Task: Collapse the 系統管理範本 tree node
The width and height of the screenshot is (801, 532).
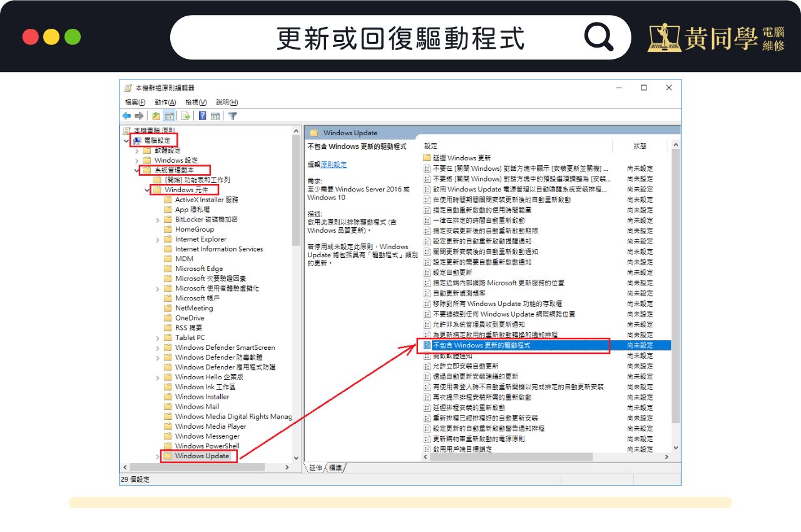Action: (137, 170)
